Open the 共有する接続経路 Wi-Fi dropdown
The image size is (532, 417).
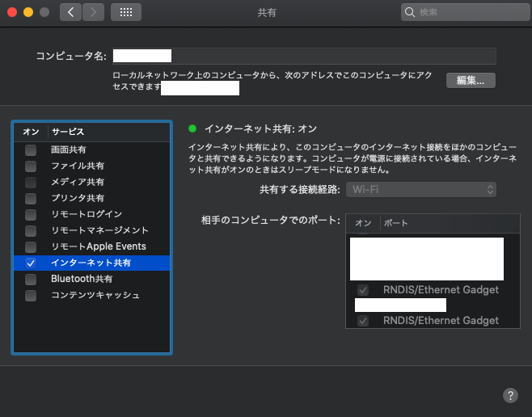coord(421,190)
